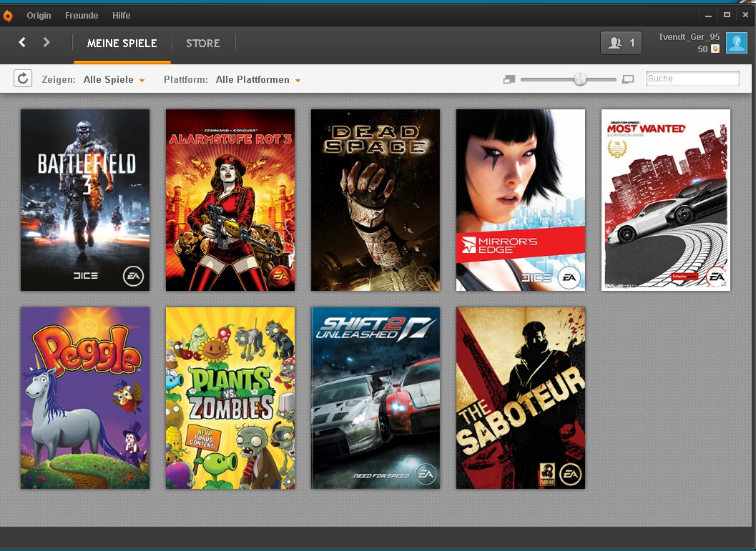Go forward with the right arrow
Image resolution: width=756 pixels, height=551 pixels.
[46, 42]
